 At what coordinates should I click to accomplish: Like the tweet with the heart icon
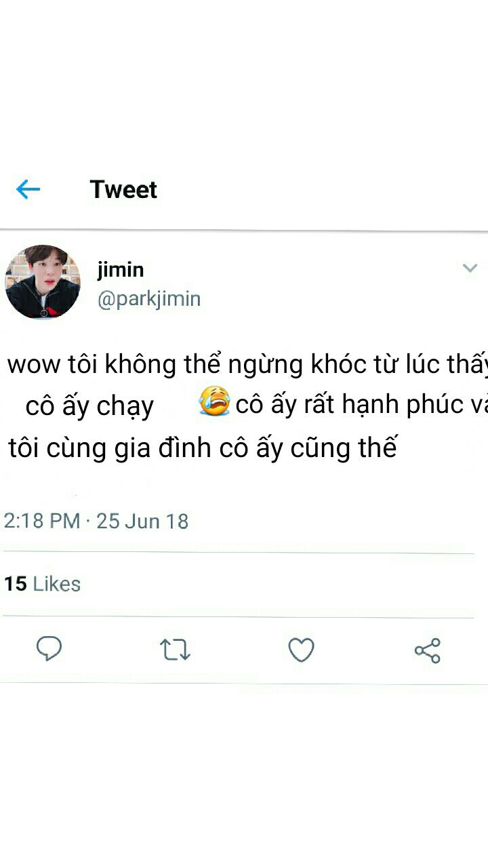click(301, 650)
